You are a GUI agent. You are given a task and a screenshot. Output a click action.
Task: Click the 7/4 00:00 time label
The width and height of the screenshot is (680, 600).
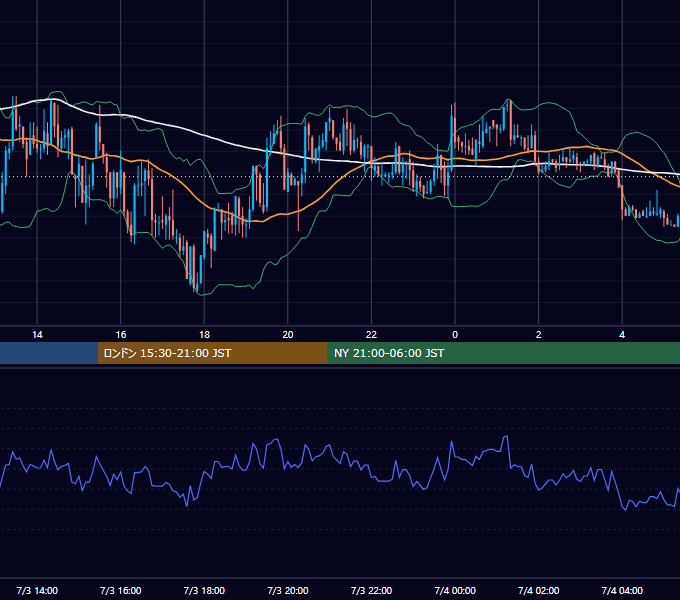[455, 590]
